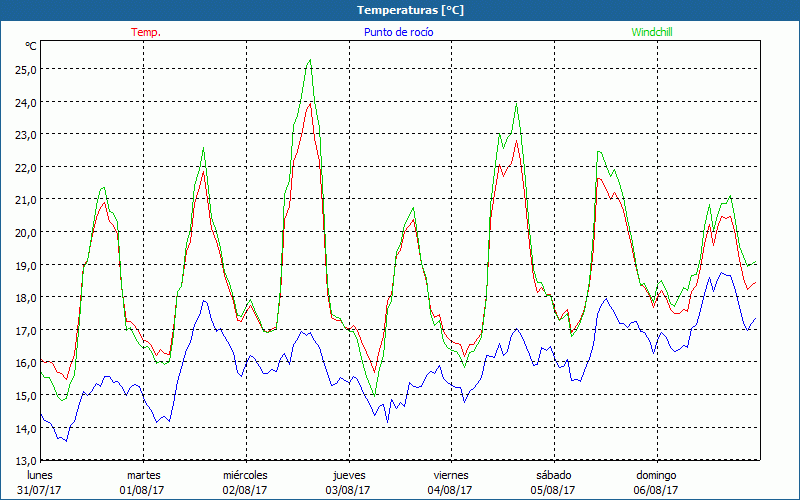Image resolution: width=800 pixels, height=500 pixels.
Task: Select the red Temp. legend label
Action: pyautogui.click(x=146, y=32)
